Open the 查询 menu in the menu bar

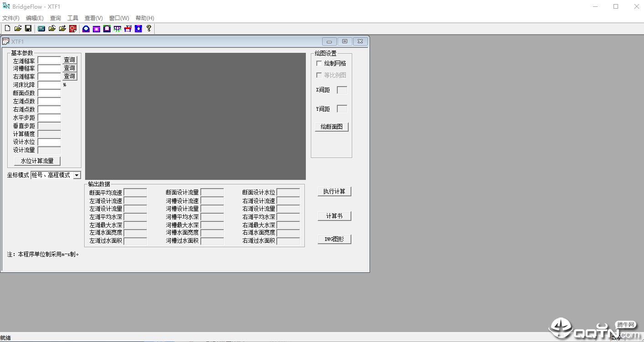[56, 18]
